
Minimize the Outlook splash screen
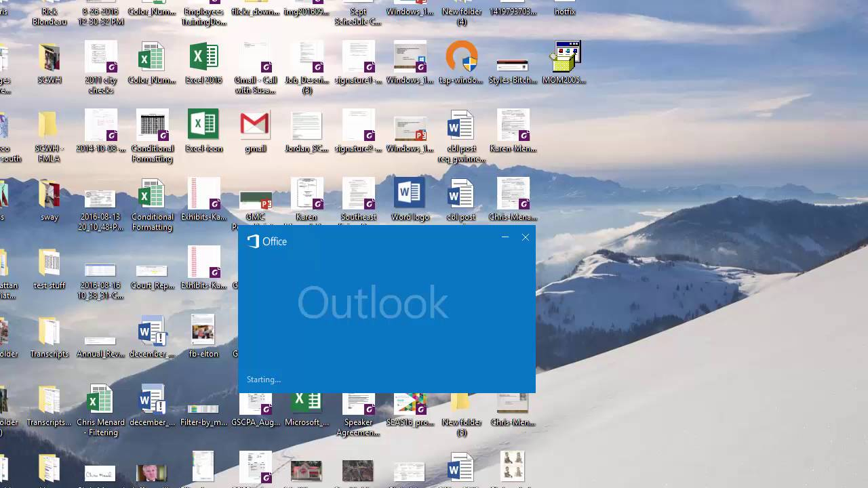(x=505, y=237)
